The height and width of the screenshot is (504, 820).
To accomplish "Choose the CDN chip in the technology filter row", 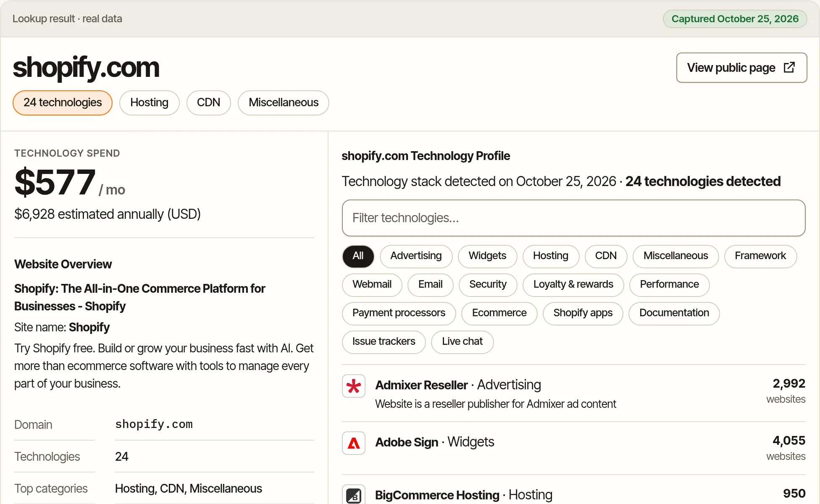I will pos(606,256).
